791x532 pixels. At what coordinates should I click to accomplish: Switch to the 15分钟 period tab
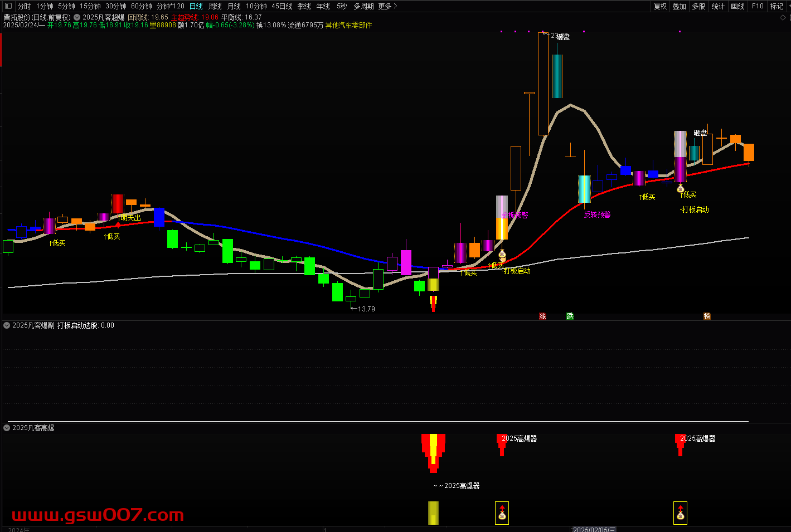90,6
